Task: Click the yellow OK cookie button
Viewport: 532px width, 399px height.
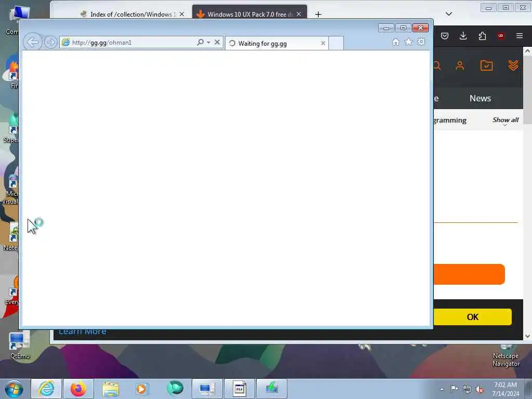Action: click(472, 317)
